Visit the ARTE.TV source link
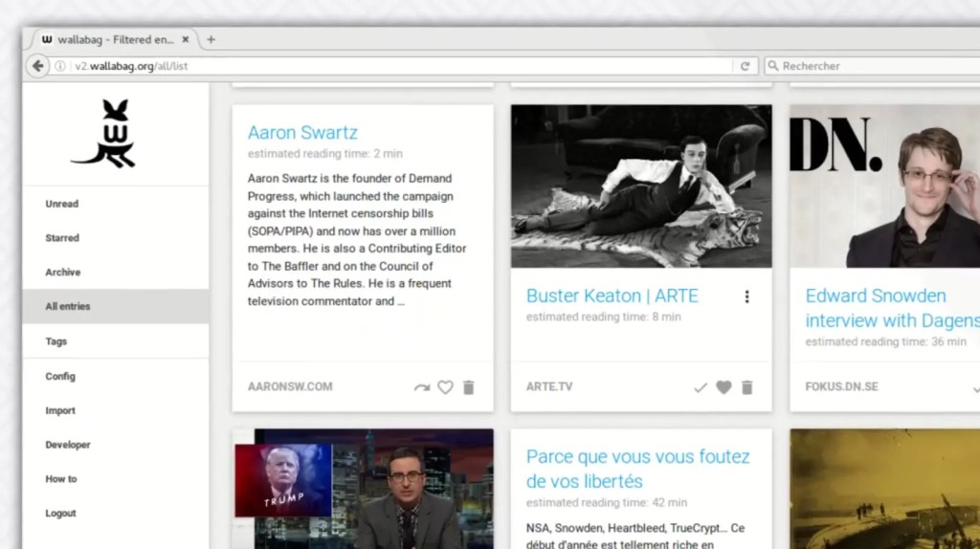 (x=549, y=387)
